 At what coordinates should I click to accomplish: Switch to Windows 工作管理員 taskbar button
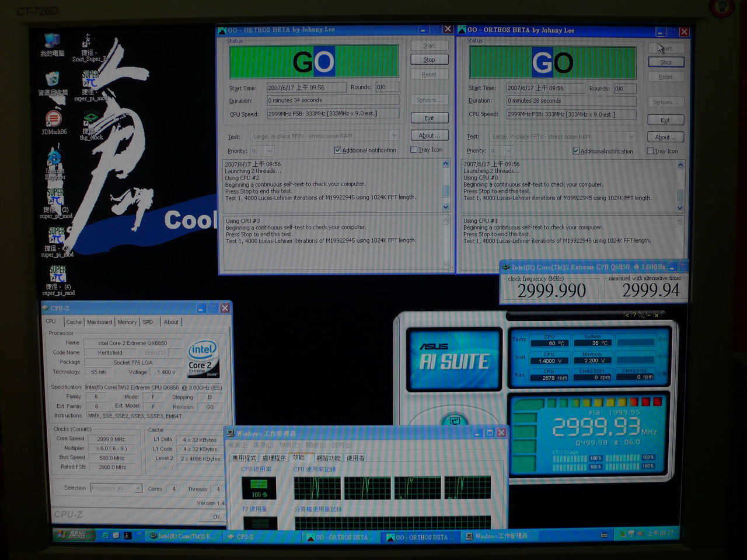(499, 536)
